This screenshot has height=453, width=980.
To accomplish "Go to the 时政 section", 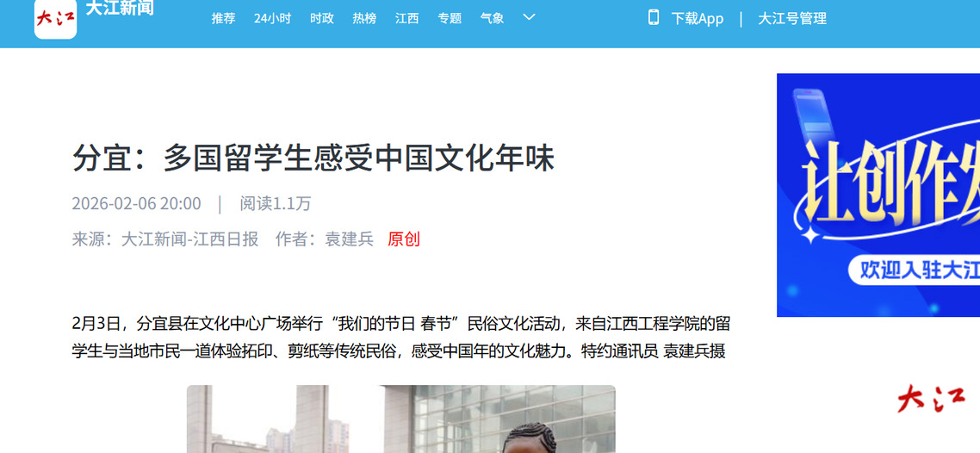I will point(322,18).
